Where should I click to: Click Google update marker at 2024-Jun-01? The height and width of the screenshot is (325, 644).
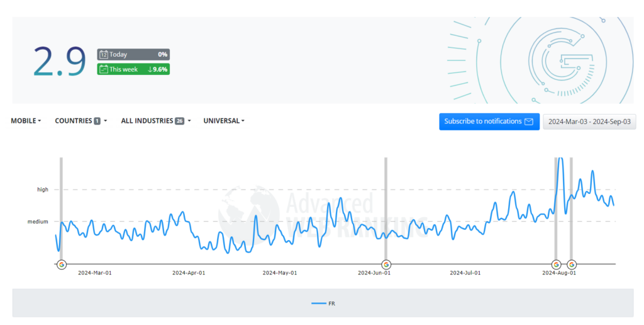(x=386, y=265)
